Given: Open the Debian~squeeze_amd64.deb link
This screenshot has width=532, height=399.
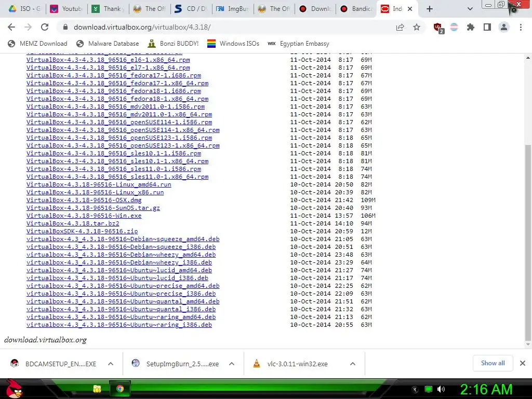Looking at the screenshot, I should (x=123, y=239).
